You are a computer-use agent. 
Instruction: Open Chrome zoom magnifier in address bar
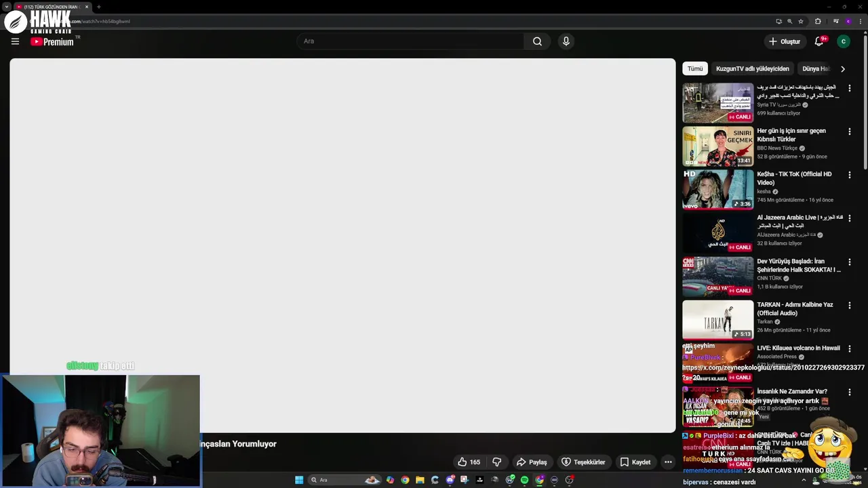click(x=790, y=21)
